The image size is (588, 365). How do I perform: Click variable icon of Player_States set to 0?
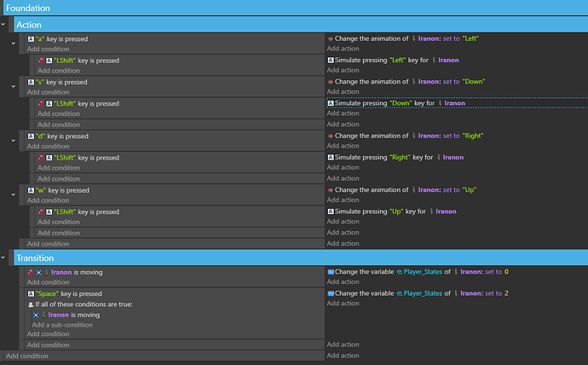coord(331,272)
